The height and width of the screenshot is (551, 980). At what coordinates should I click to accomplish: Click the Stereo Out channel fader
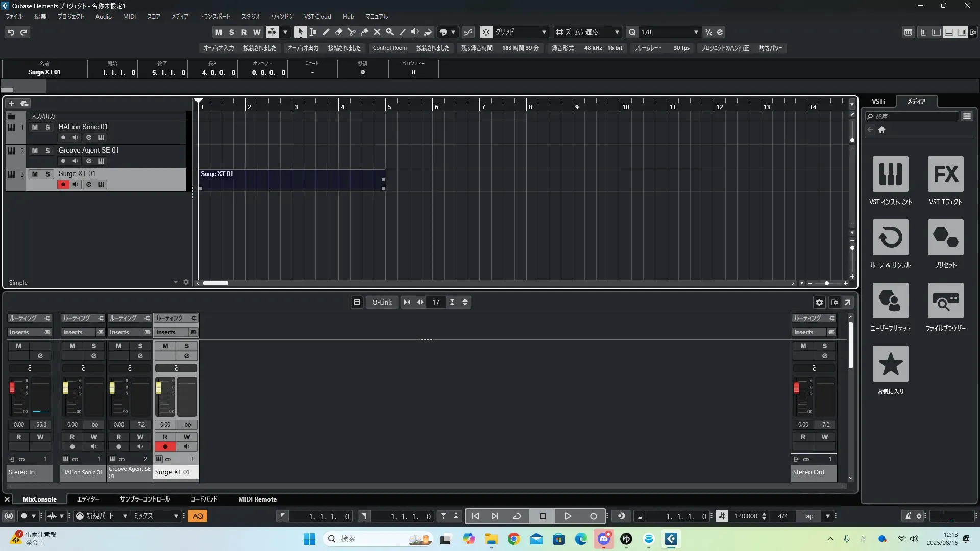pos(796,388)
